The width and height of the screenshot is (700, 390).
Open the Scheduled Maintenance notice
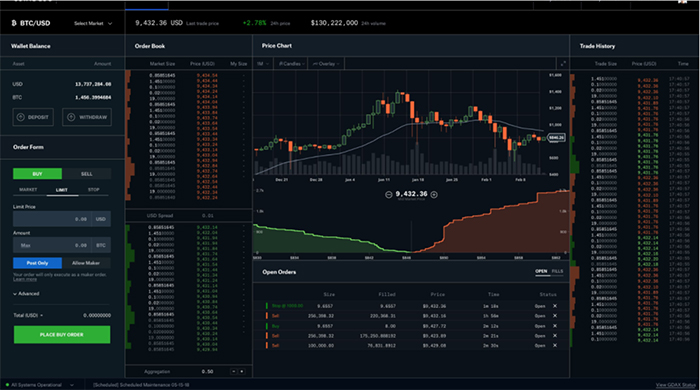[141, 385]
